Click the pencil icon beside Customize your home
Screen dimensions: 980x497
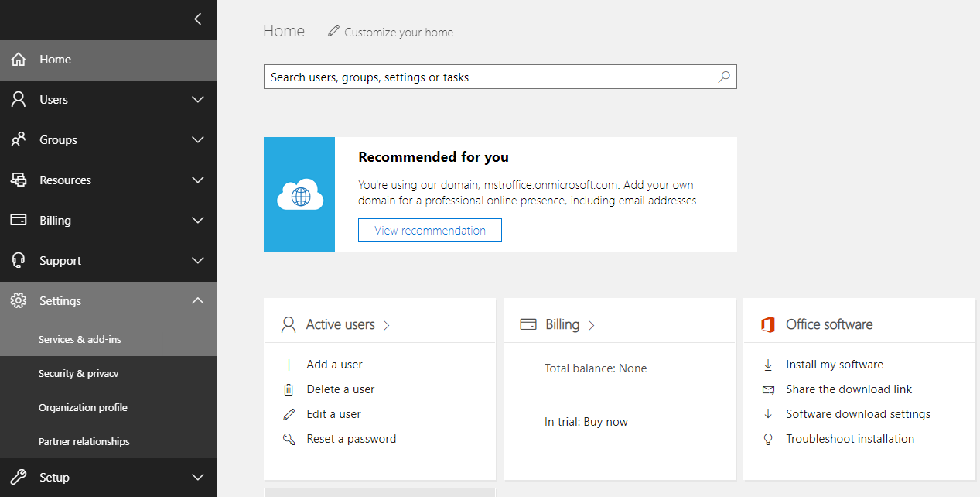[x=333, y=31]
